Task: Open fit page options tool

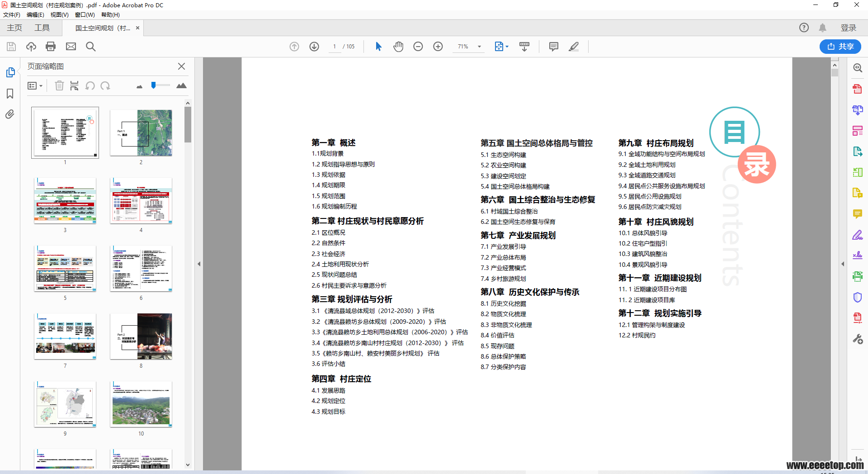Action: pos(501,47)
